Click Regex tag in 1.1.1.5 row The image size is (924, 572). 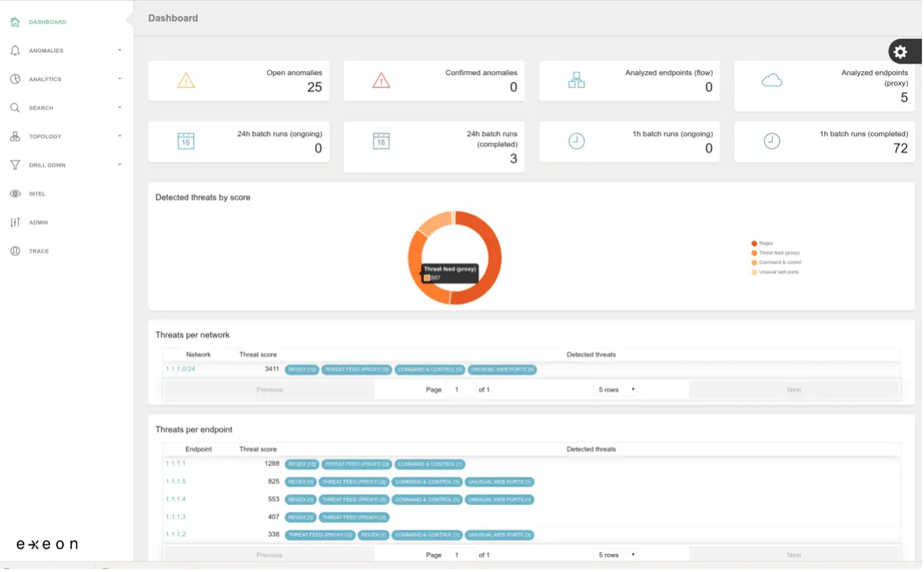click(300, 482)
